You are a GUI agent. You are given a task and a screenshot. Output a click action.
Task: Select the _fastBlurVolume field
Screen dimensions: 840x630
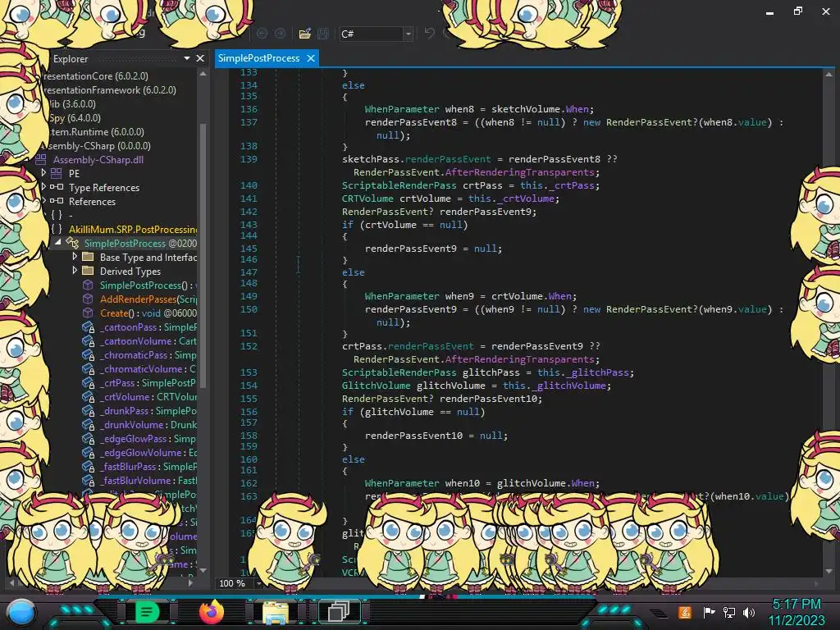[x=148, y=480]
